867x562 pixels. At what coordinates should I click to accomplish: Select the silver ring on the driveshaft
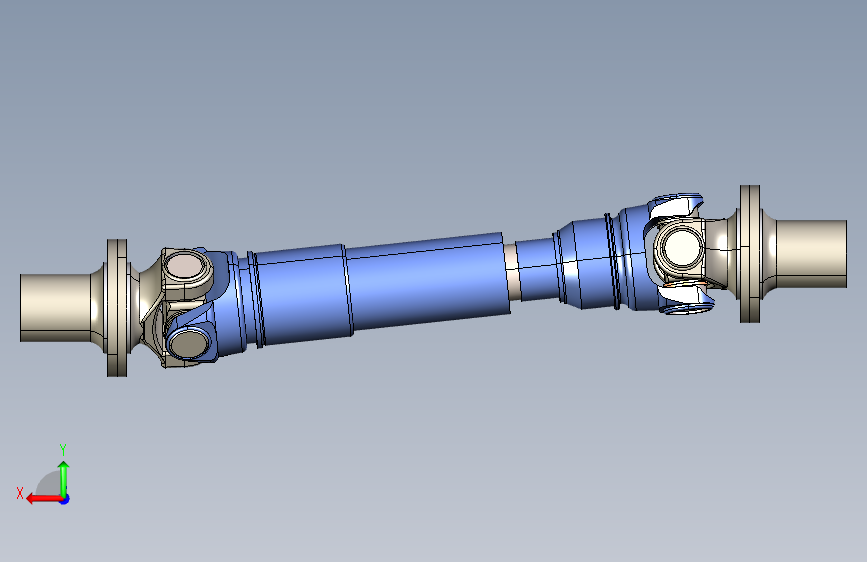pos(512,272)
